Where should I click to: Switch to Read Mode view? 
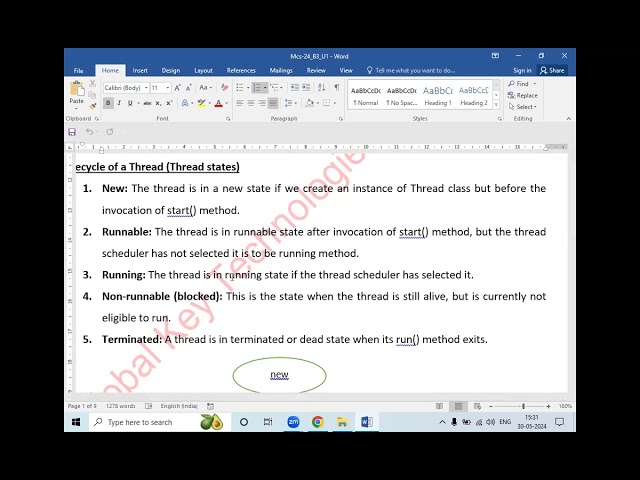point(439,406)
